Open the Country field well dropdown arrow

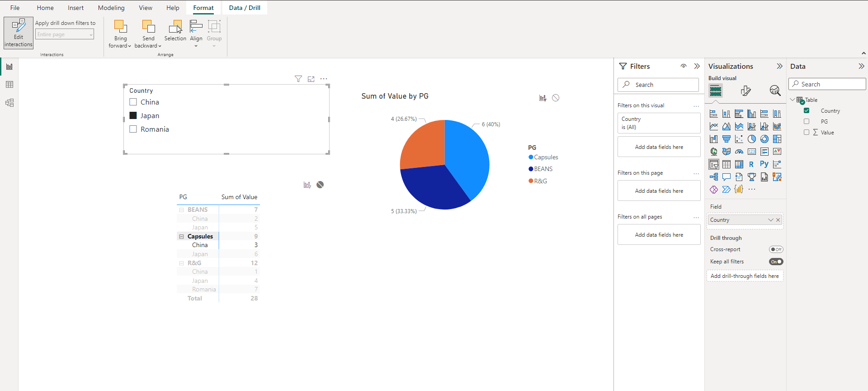[x=770, y=220]
